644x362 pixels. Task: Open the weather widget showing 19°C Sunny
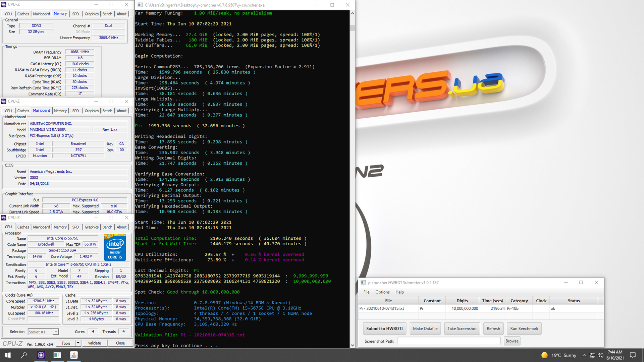click(x=559, y=355)
